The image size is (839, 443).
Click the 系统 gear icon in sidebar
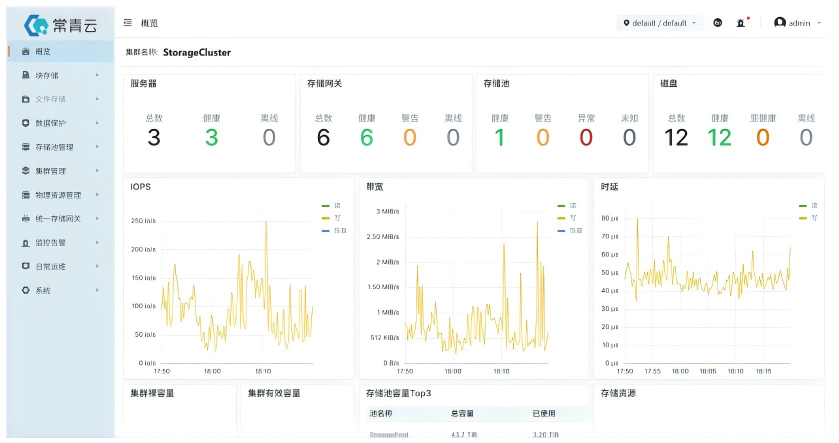pyautogui.click(x=26, y=290)
